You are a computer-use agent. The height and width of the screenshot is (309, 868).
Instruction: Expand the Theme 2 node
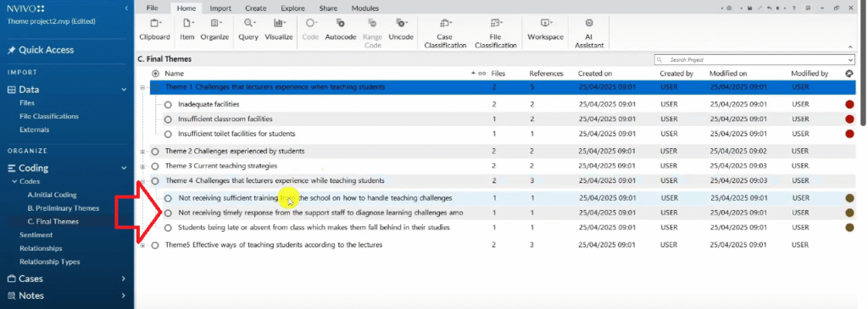[x=142, y=151]
